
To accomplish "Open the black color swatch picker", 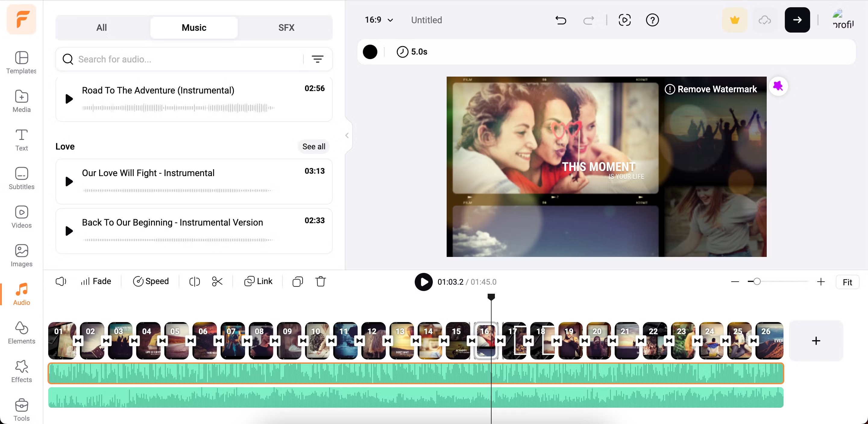I will pos(370,52).
